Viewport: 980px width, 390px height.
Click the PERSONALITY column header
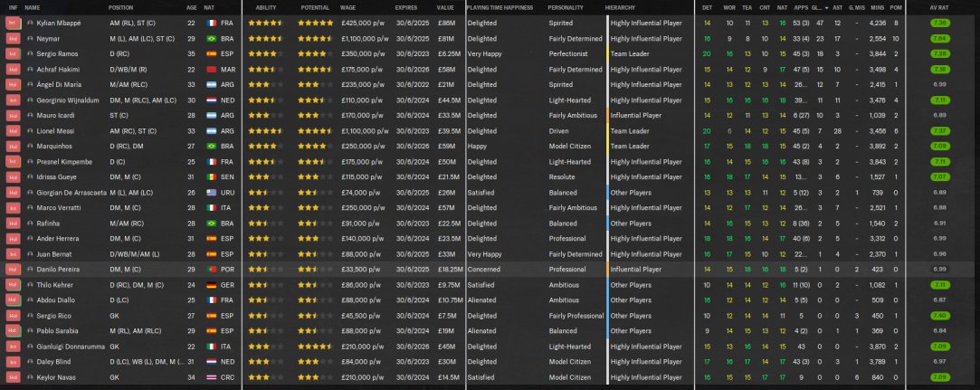tap(566, 7)
